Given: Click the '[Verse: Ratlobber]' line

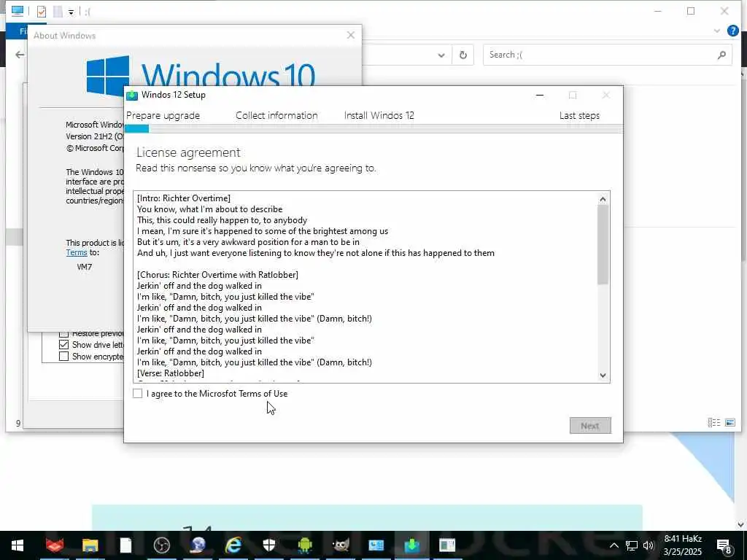Looking at the screenshot, I should [x=171, y=373].
